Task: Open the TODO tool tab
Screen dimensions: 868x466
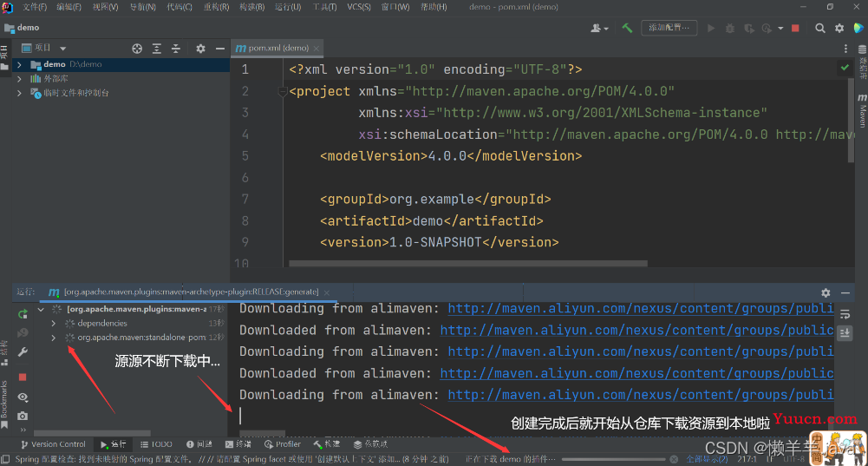Action: [157, 444]
